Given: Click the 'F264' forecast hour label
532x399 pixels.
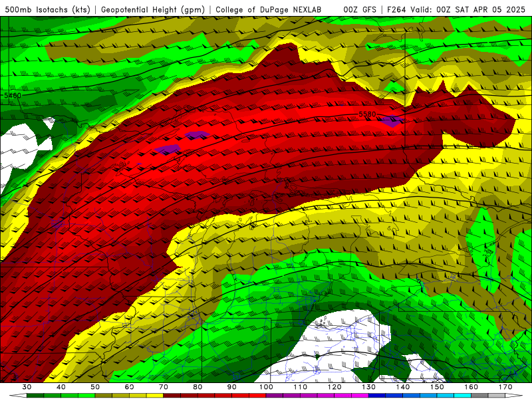Looking at the screenshot, I should coord(396,10).
